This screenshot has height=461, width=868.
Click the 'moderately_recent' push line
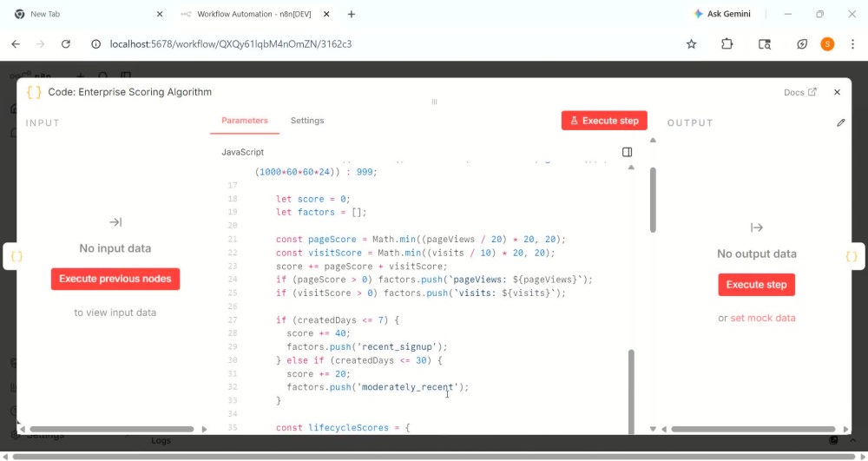(x=378, y=387)
